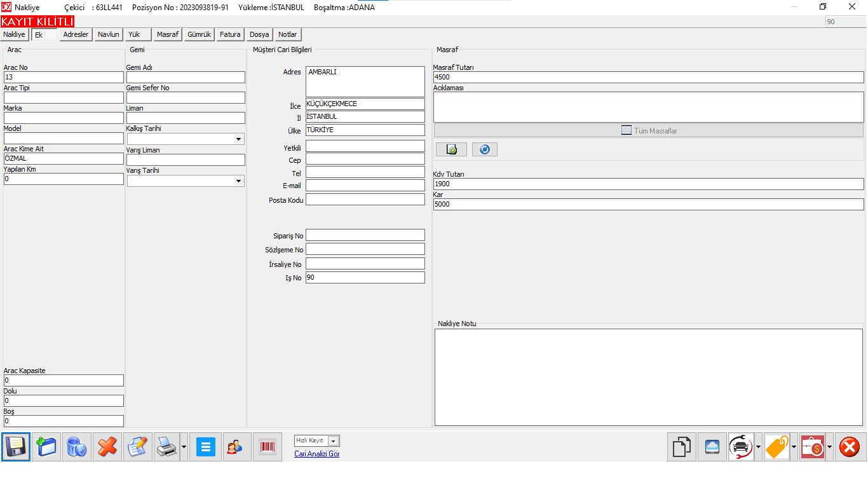Open the cloud storage icon
Viewport: 868px width, 478px height.
coord(712,447)
